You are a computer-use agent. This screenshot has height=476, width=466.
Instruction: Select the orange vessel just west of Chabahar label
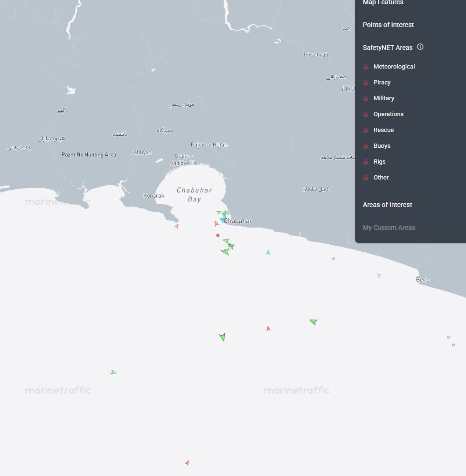(216, 224)
